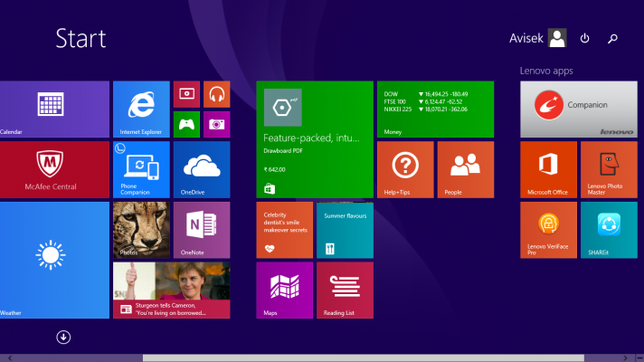Open the Music headphones tile

coord(217,94)
